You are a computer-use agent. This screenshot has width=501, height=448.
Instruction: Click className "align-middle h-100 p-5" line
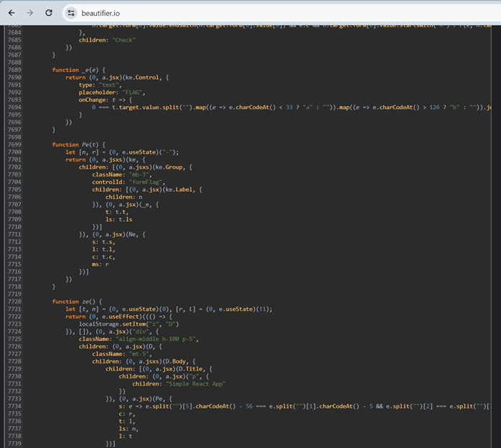[x=139, y=339]
